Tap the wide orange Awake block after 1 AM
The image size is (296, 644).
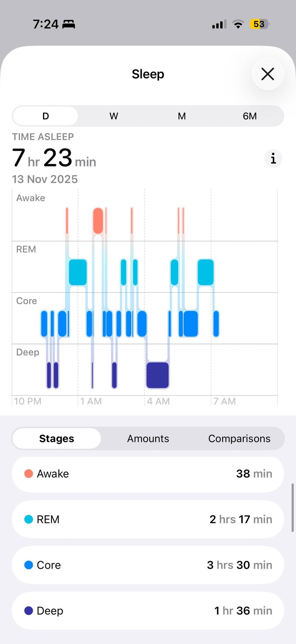(98, 220)
